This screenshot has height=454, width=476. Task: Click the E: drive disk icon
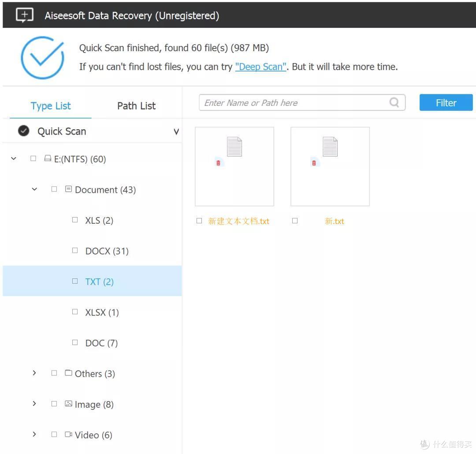(48, 158)
